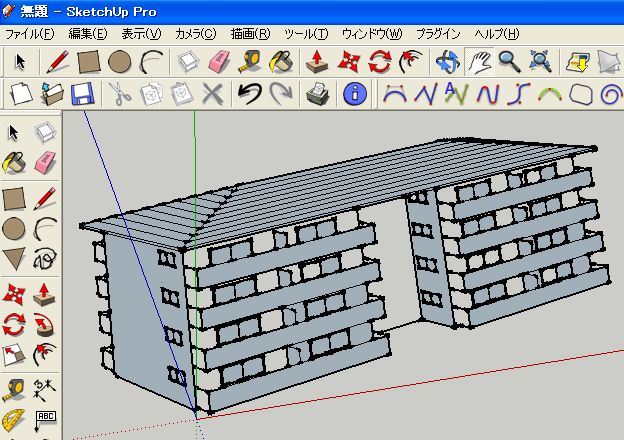This screenshot has width=624, height=440.
Task: Choose Paint Bucket in the left toolbar
Action: point(14,163)
